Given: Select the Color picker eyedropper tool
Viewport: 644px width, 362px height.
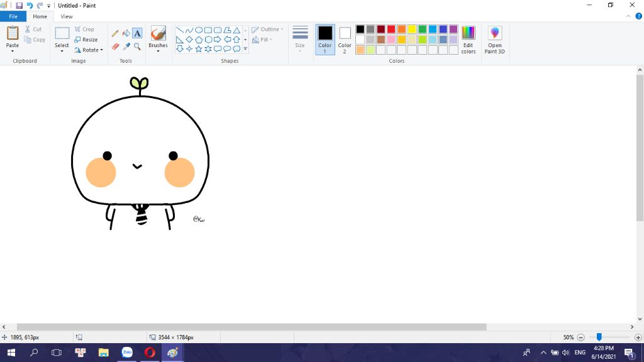Looking at the screenshot, I should (x=126, y=47).
